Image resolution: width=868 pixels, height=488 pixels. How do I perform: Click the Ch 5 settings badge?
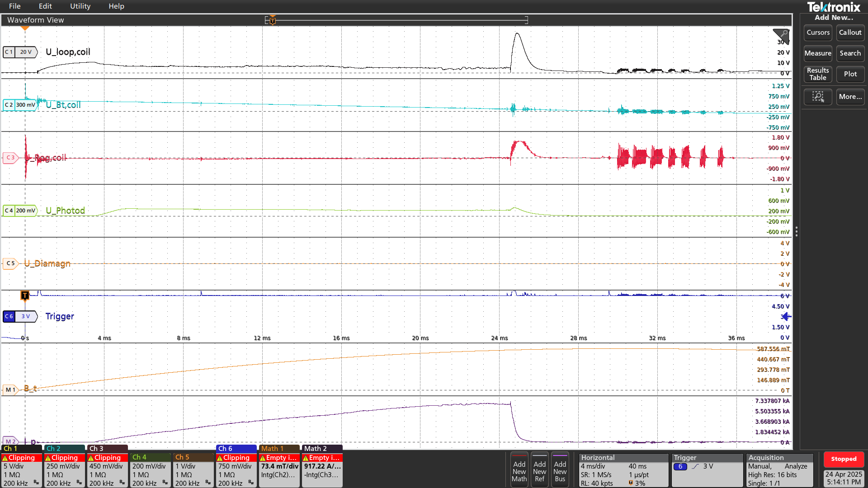193,470
